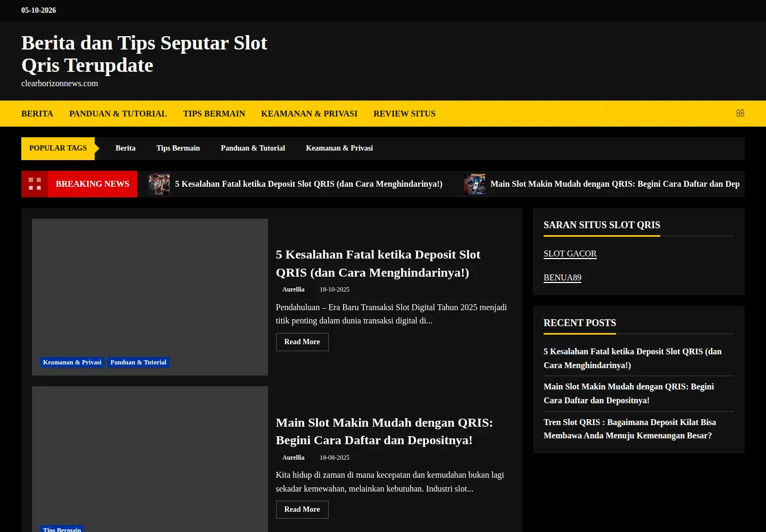This screenshot has height=532, width=766.
Task: Click author Aurellia dated 18-08-2025
Action: (293, 458)
